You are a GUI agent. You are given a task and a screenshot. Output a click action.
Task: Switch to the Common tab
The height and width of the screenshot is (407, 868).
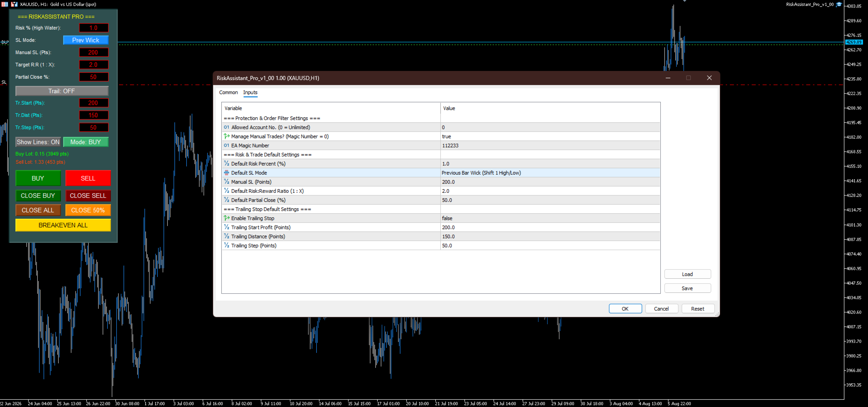coord(229,92)
